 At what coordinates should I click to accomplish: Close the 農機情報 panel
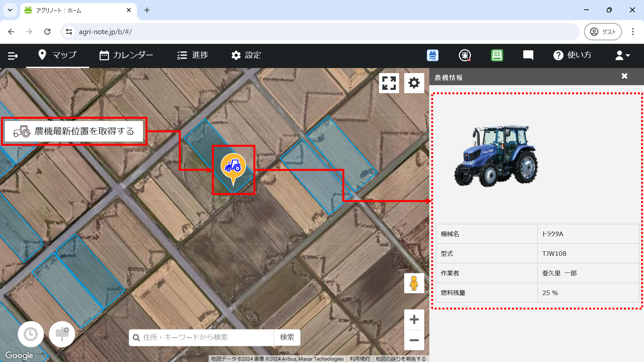click(x=624, y=76)
